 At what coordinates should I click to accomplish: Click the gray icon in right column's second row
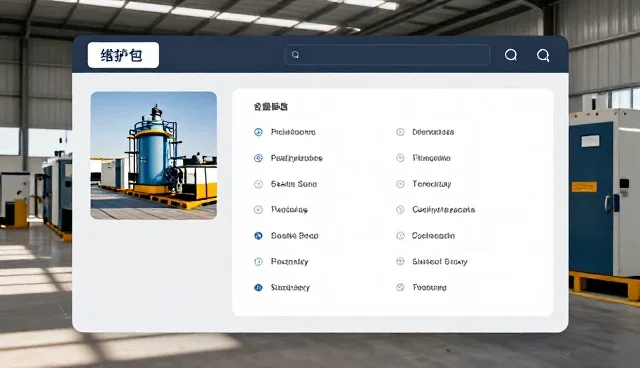(400, 158)
